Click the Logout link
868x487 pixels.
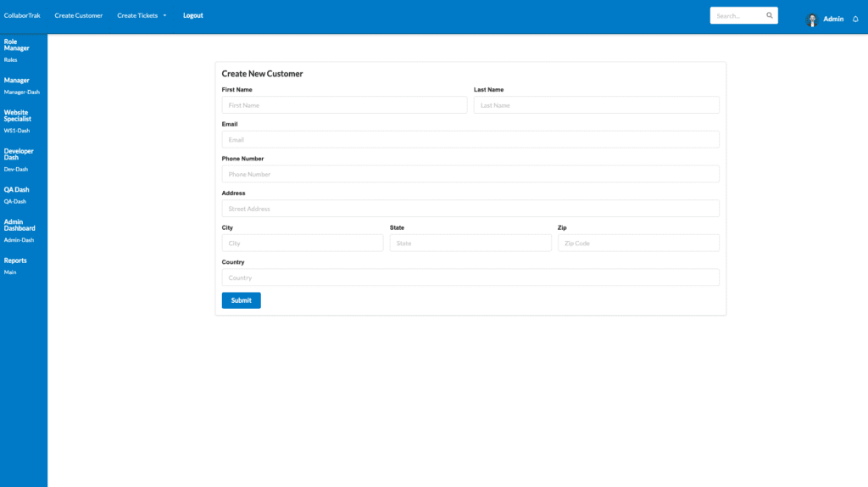pos(193,15)
